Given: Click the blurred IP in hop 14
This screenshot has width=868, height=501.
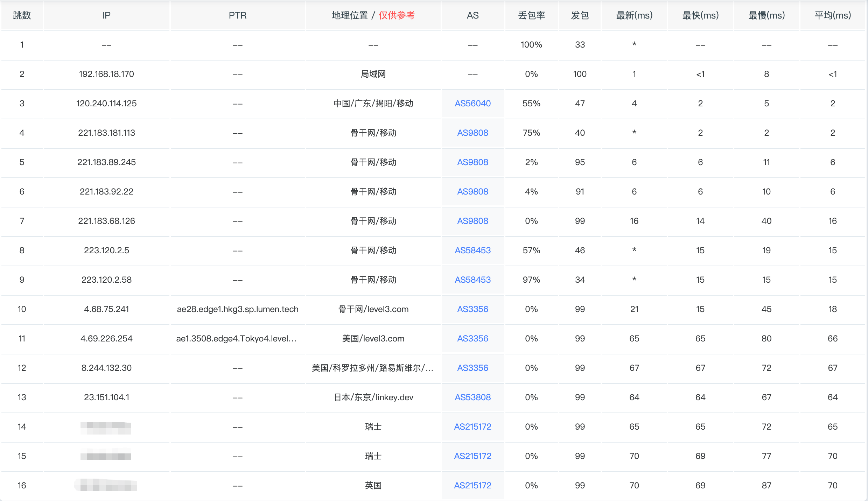Looking at the screenshot, I should (x=106, y=427).
